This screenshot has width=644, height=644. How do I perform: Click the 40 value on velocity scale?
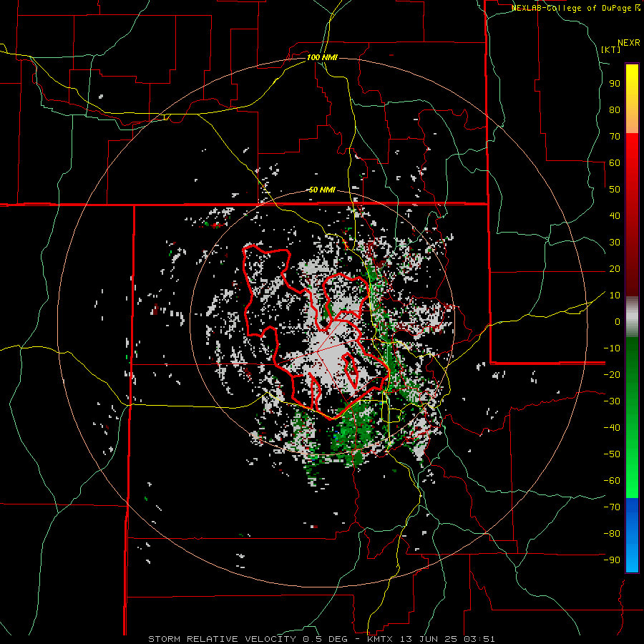615,216
